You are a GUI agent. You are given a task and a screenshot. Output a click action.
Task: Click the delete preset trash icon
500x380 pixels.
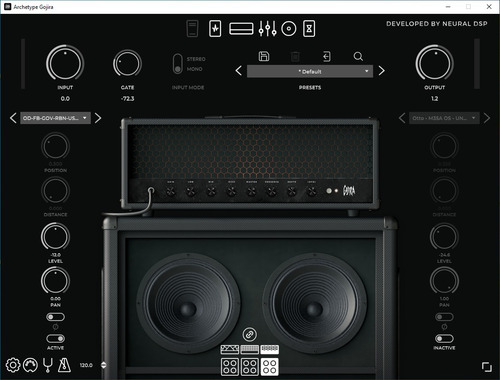[x=295, y=56]
